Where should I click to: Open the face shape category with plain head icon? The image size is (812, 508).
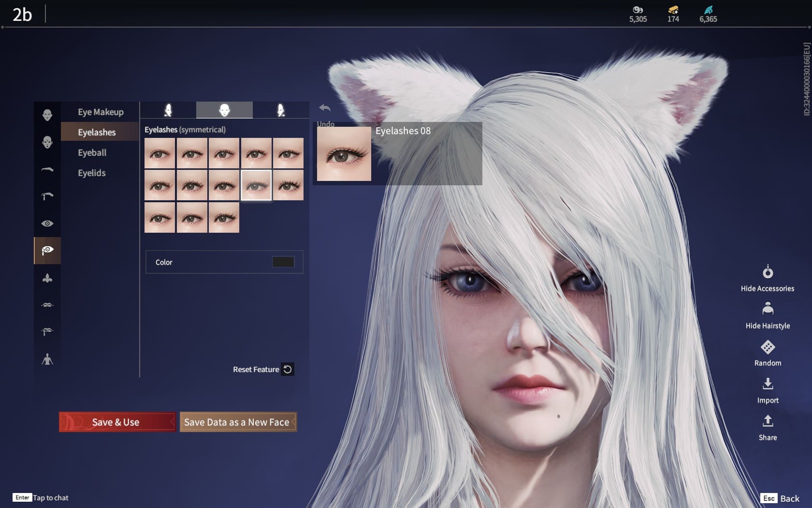47,115
